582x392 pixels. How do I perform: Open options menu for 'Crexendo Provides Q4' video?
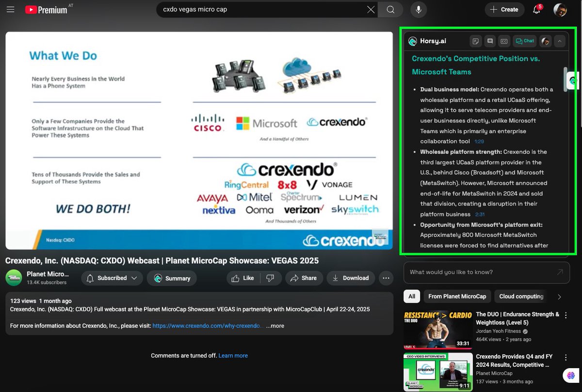(x=566, y=358)
